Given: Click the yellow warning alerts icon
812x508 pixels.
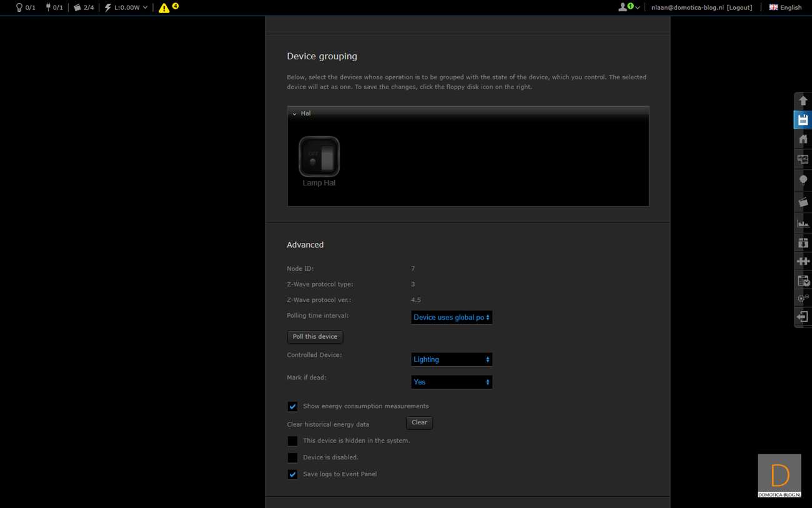Looking at the screenshot, I should [164, 8].
